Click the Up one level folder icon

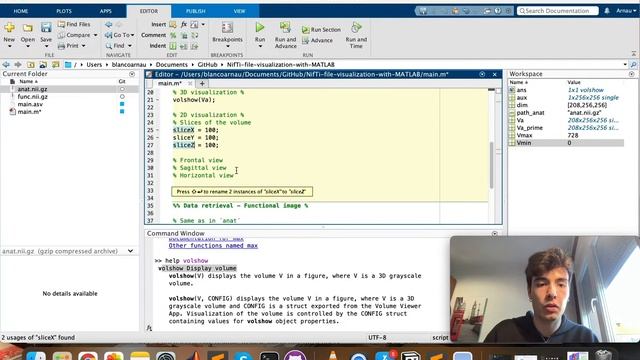click(31, 64)
